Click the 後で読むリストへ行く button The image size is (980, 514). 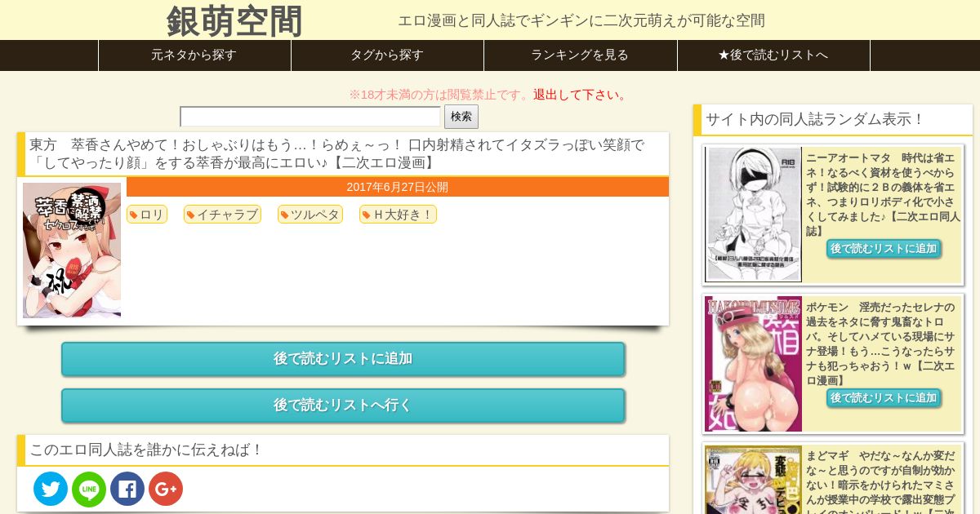tap(343, 405)
